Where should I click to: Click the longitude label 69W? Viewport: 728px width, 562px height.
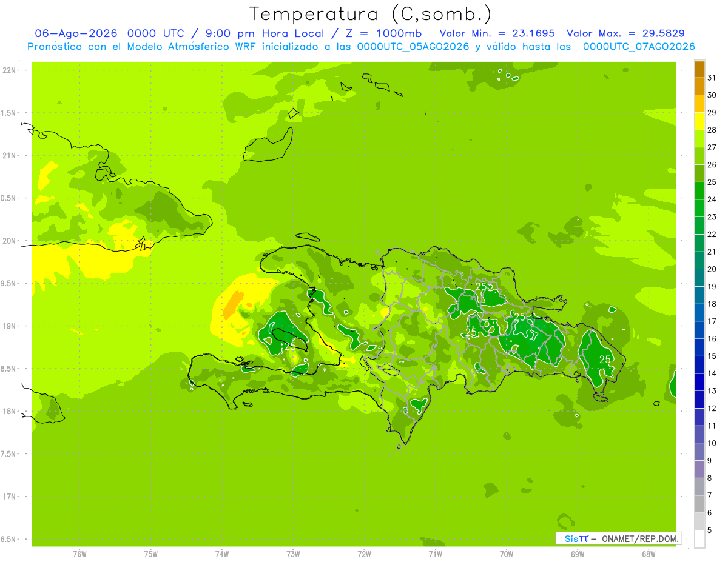pos(578,554)
